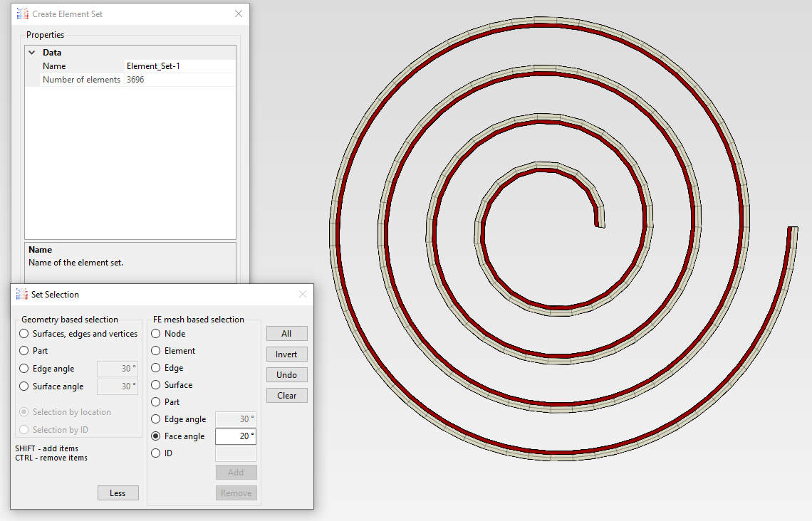Viewport: 812px width, 521px height.
Task: Close the Create Element Set dialog
Action: (238, 14)
